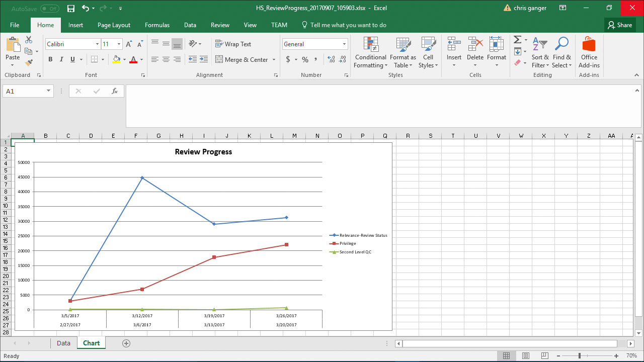Click the zoom slider handle
Viewport: 644px width, 362px height.
pyautogui.click(x=579, y=356)
